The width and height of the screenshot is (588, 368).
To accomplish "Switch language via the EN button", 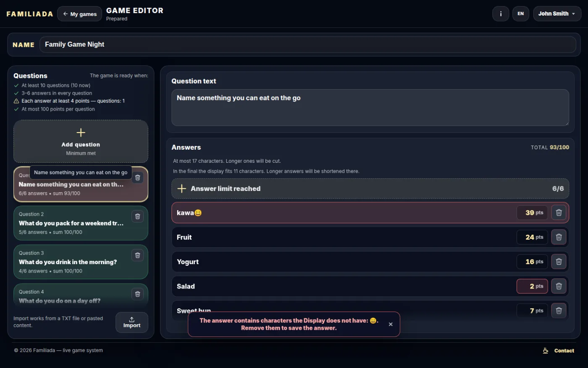I will pos(520,13).
